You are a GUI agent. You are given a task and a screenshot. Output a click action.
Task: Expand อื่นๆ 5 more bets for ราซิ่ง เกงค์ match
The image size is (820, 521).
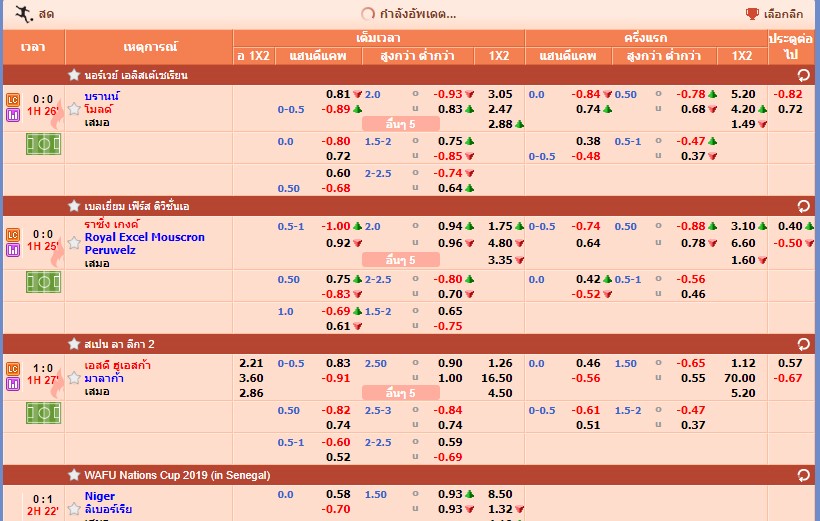coord(401,260)
